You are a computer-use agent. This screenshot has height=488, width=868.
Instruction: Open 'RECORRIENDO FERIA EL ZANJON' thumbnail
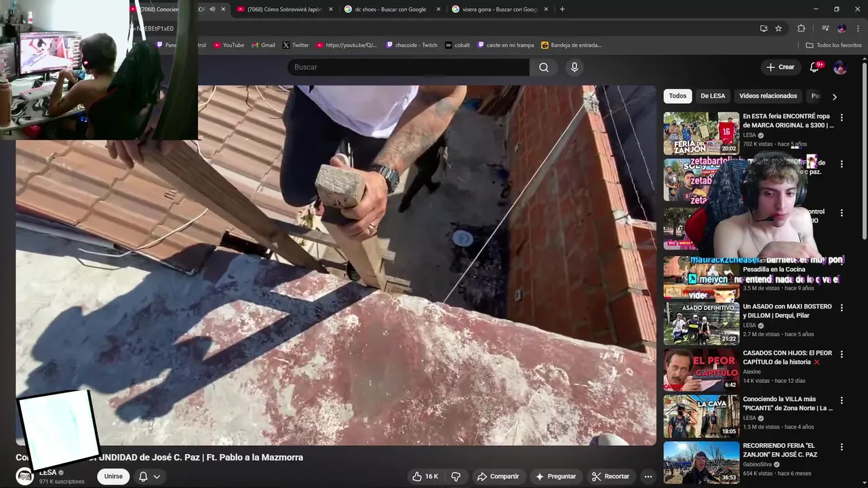[x=701, y=462]
